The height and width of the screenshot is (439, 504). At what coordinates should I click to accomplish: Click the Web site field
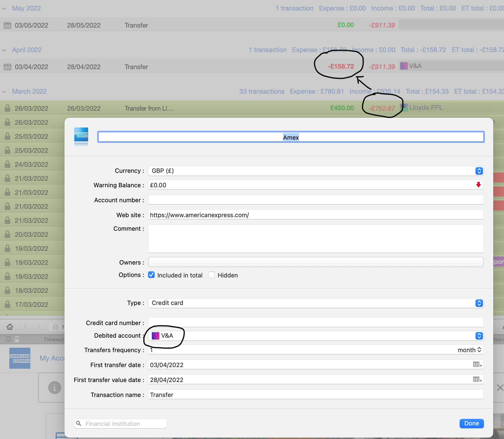tap(316, 215)
